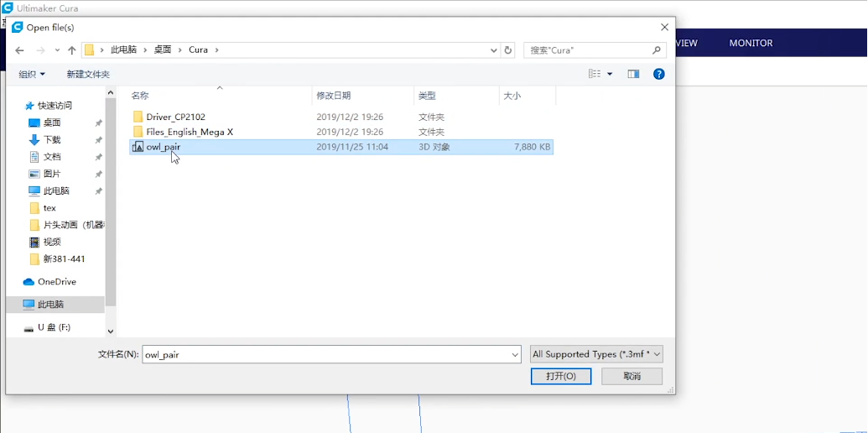The width and height of the screenshot is (868, 433).
Task: Open the tex folder in sidebar
Action: pyautogui.click(x=49, y=208)
